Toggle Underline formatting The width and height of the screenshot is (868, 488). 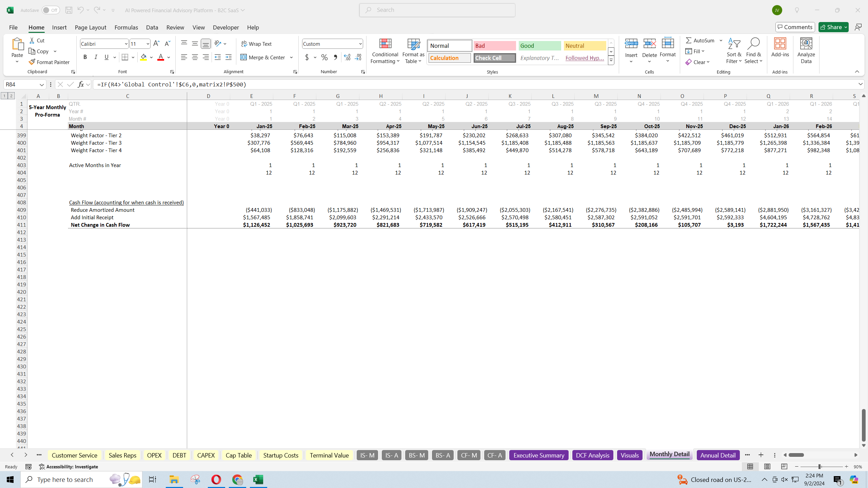point(106,57)
